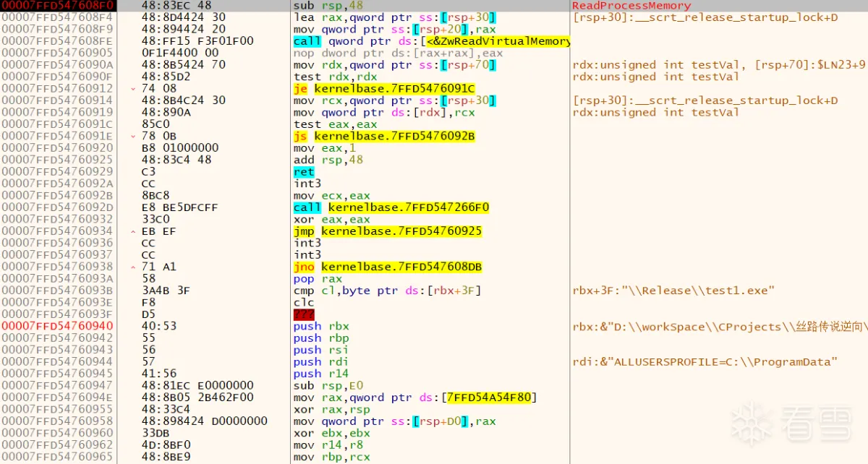Click the comment containing "[rsp+70]:$LN23+9"
868x464 pixels.
(x=719, y=65)
